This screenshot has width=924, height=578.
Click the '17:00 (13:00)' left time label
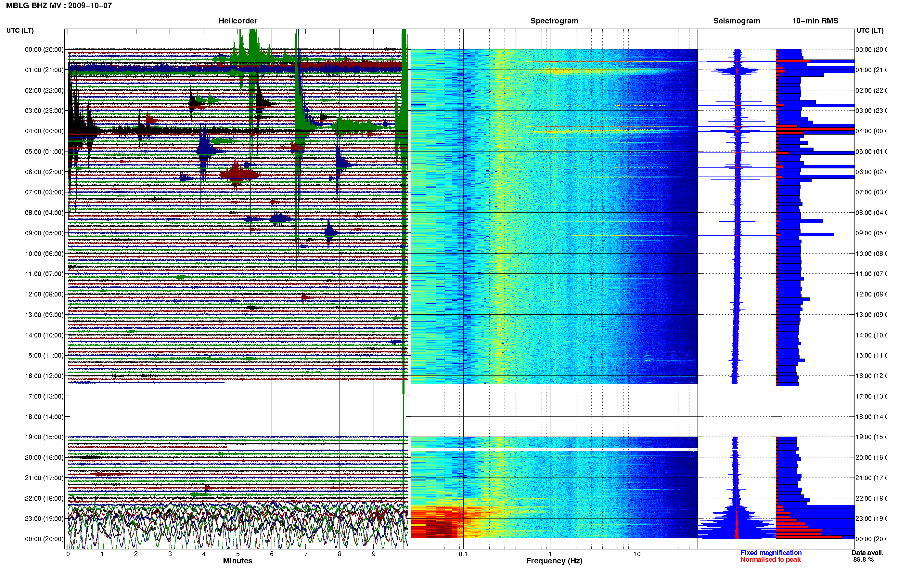[x=44, y=396]
